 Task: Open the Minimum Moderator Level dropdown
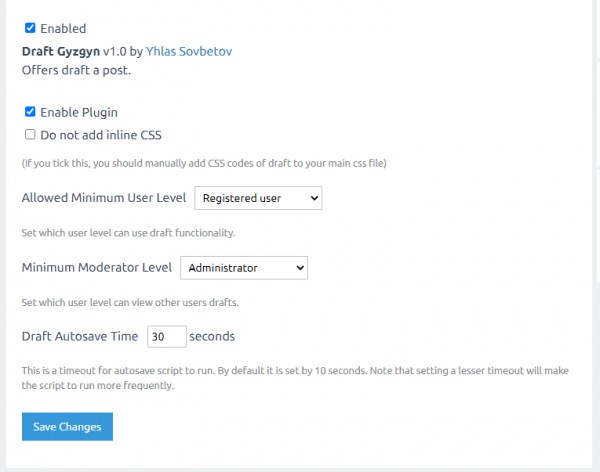[243, 268]
